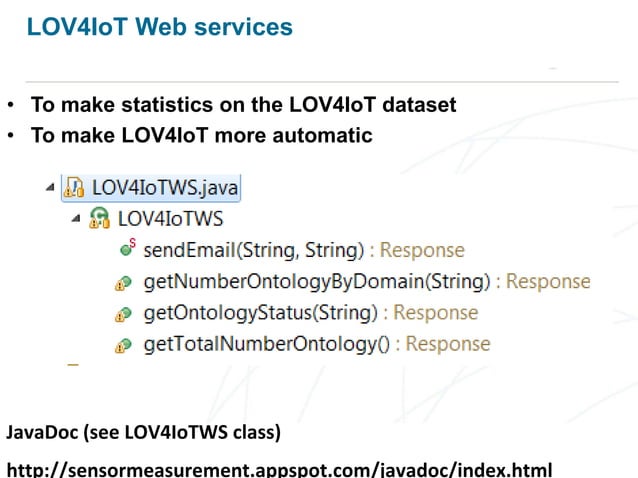The width and height of the screenshot is (638, 478).
Task: Click the LOV4IoTWS class icon
Action: tap(100, 218)
